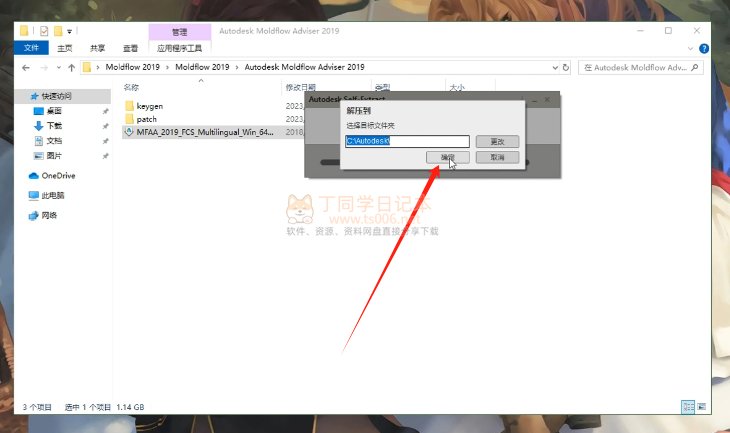Switch to details view icon

click(x=688, y=407)
